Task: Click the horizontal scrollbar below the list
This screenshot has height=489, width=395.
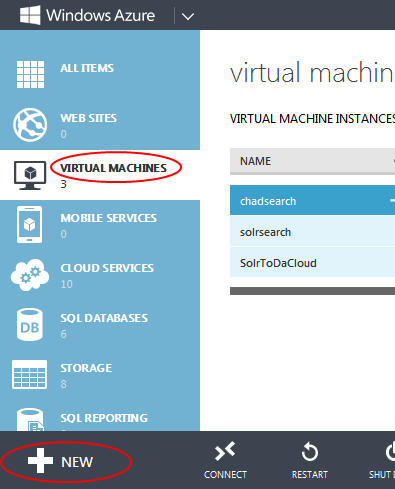Action: point(312,291)
